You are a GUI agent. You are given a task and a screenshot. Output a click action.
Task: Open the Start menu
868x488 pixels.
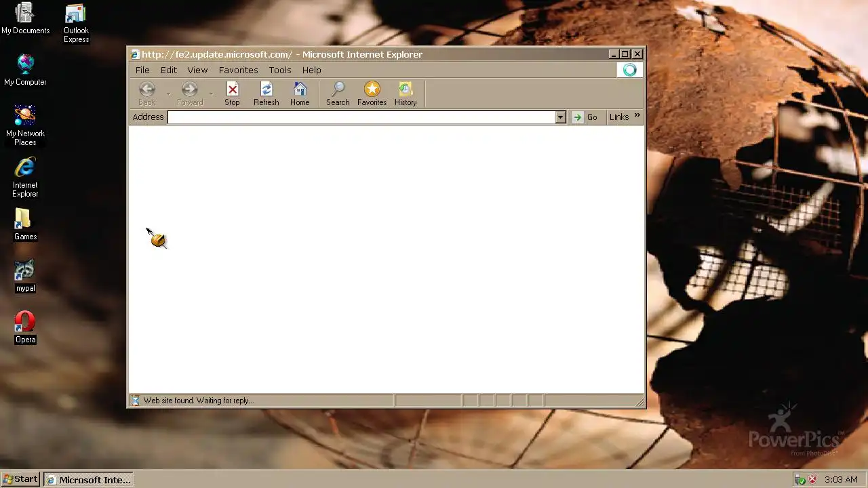20,479
